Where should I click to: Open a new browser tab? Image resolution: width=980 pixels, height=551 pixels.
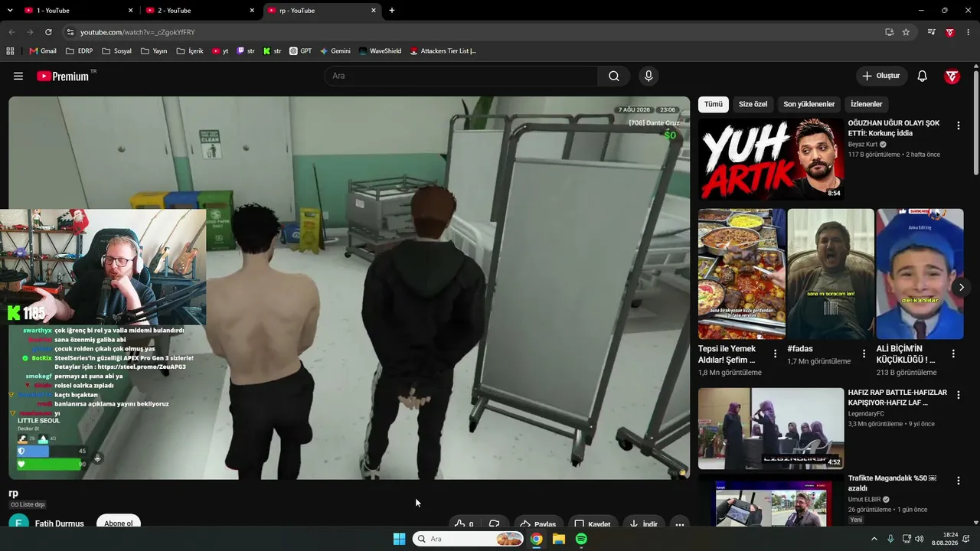point(392,11)
